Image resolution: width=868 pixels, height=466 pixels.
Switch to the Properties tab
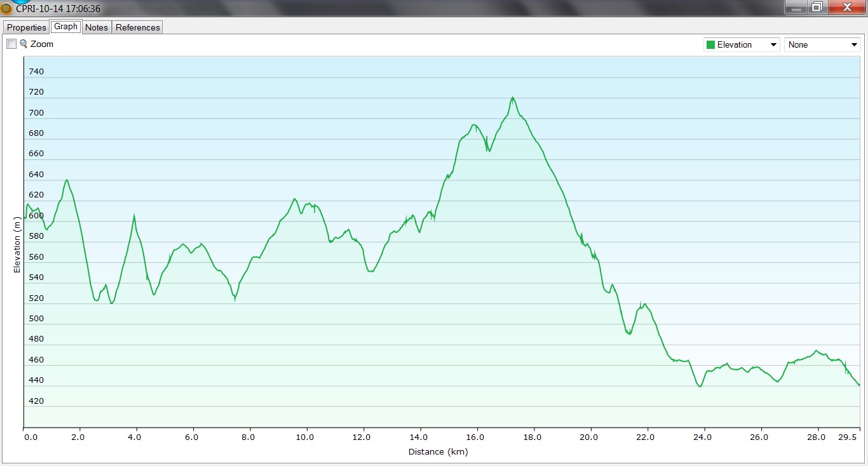27,27
